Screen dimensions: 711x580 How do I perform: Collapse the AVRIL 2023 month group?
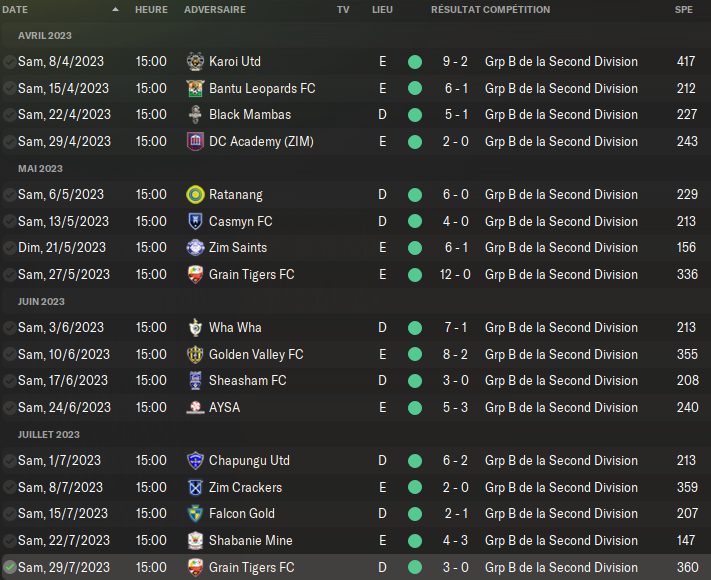click(45, 35)
